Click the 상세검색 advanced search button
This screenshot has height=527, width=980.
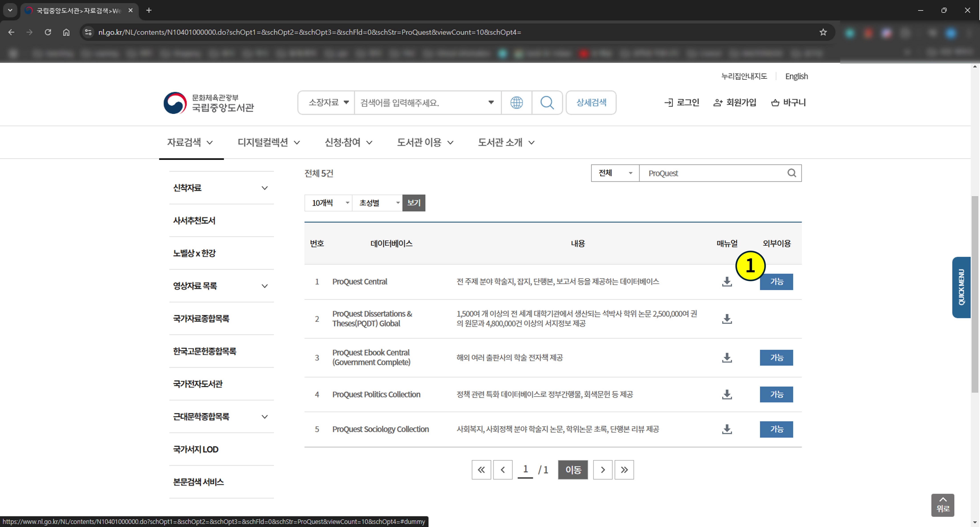pyautogui.click(x=591, y=103)
